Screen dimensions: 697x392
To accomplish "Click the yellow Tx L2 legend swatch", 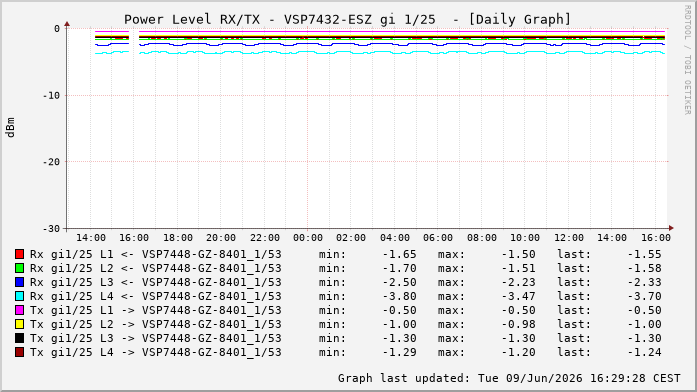I will (x=19, y=324).
